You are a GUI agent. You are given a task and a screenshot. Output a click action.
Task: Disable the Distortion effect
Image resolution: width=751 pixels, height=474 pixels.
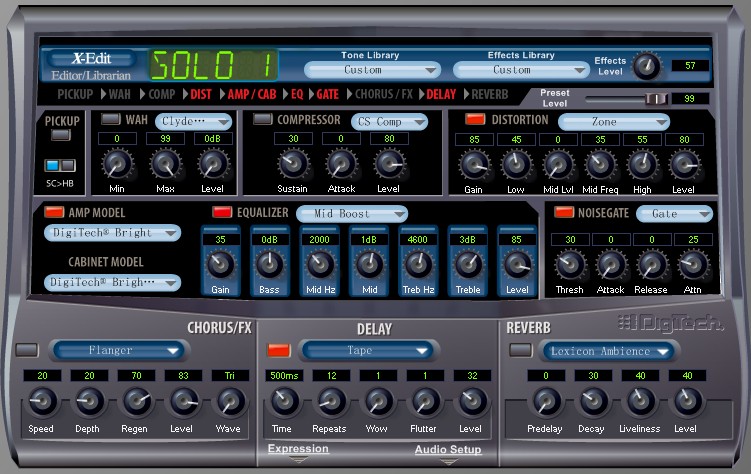(475, 119)
